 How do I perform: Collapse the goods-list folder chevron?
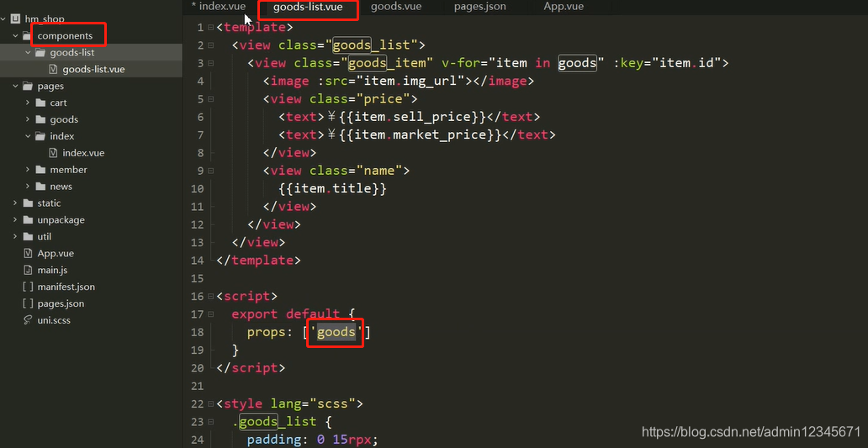(x=28, y=53)
